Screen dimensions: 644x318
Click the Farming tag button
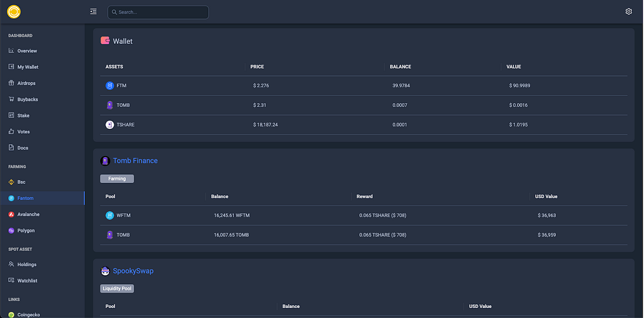tap(117, 179)
